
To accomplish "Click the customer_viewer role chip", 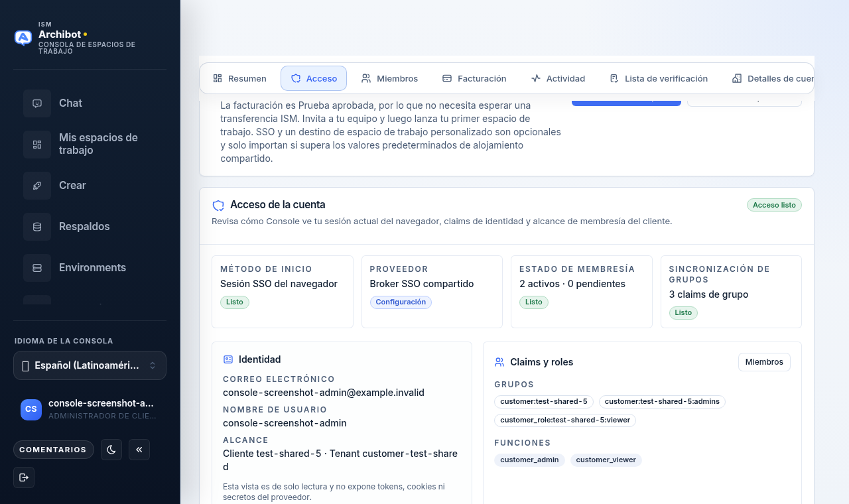I will tap(606, 460).
